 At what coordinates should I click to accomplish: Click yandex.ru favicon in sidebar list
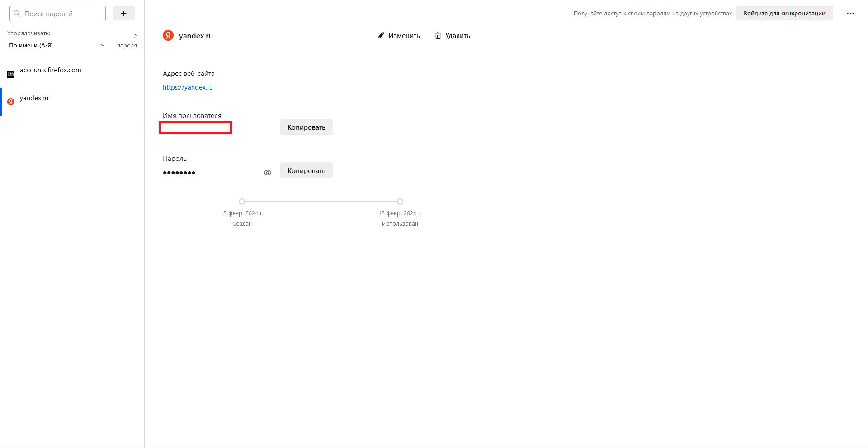tap(11, 102)
